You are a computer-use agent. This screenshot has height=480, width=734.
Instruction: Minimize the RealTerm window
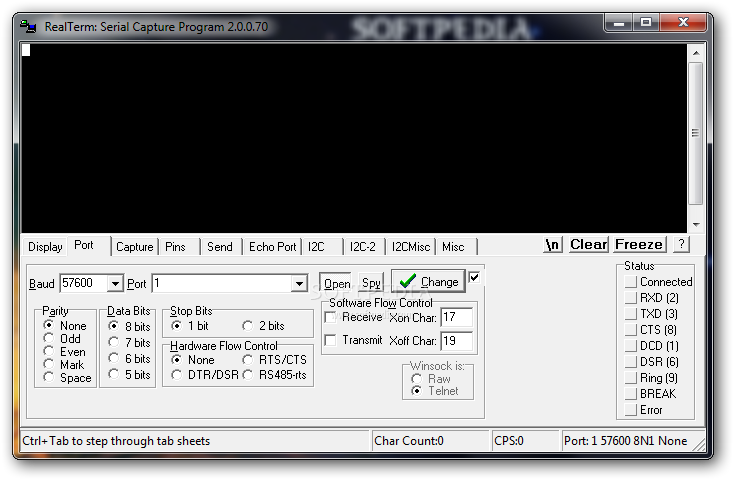[x=619, y=22]
